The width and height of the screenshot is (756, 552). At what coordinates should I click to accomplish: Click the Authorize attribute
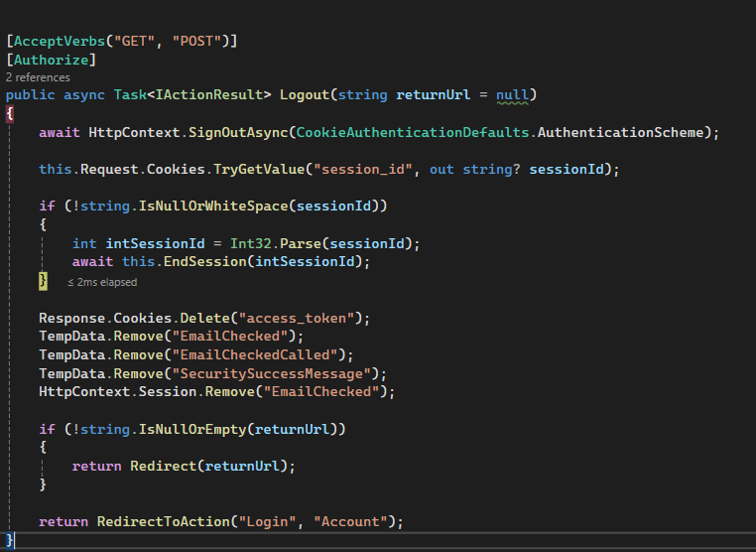click(52, 60)
